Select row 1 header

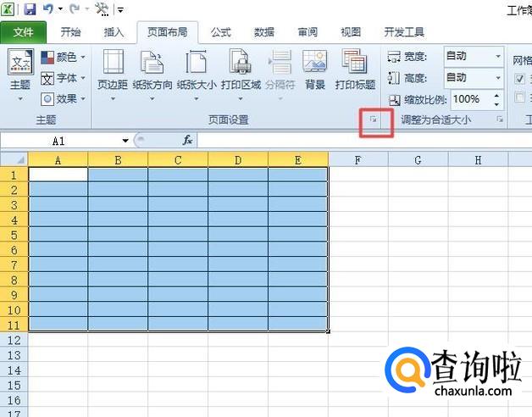click(14, 175)
